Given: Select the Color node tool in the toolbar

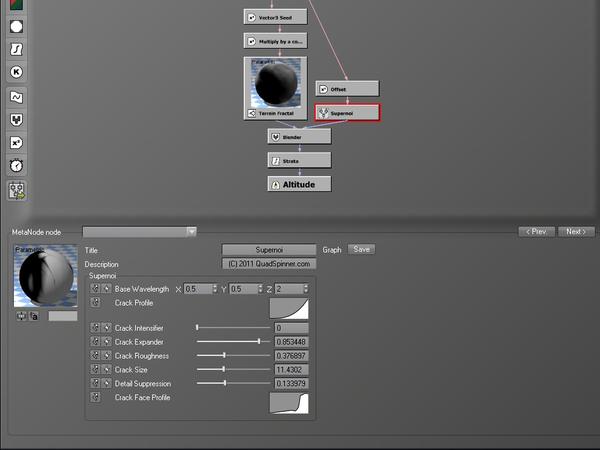Looking at the screenshot, I should tap(16, 5).
